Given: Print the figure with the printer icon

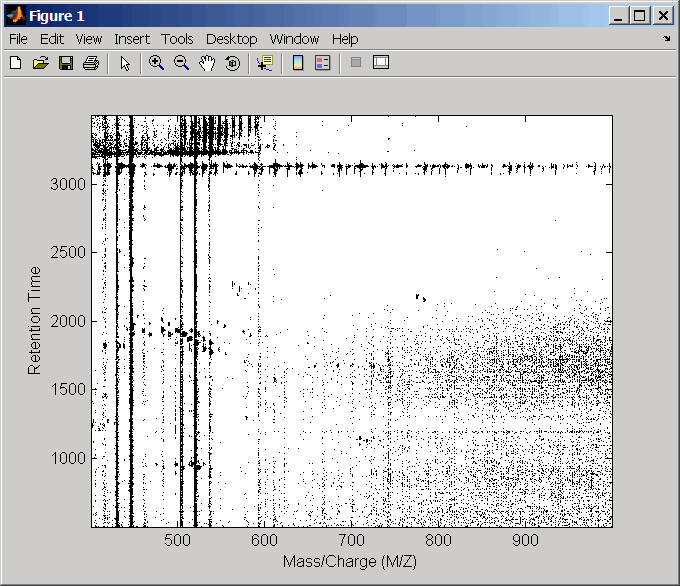Looking at the screenshot, I should coord(91,63).
